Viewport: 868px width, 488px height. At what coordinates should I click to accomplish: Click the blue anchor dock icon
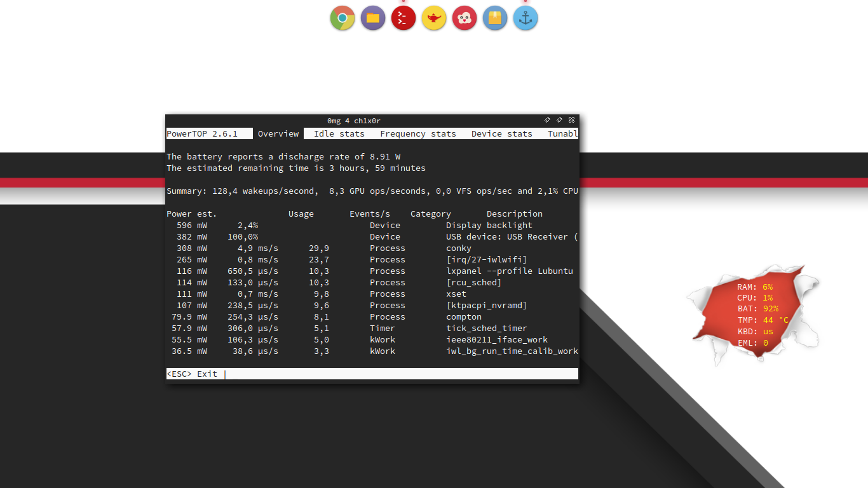[x=526, y=18]
